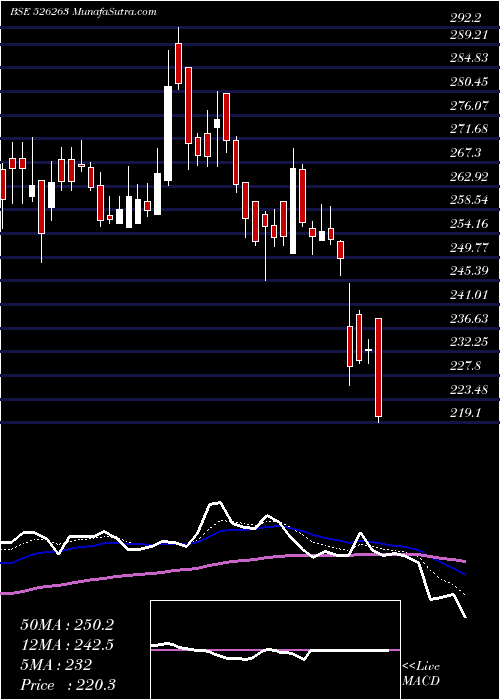Viewport: 500px width, 700px height.
Task: Select the 289.21 price axis label
Action: (469, 35)
